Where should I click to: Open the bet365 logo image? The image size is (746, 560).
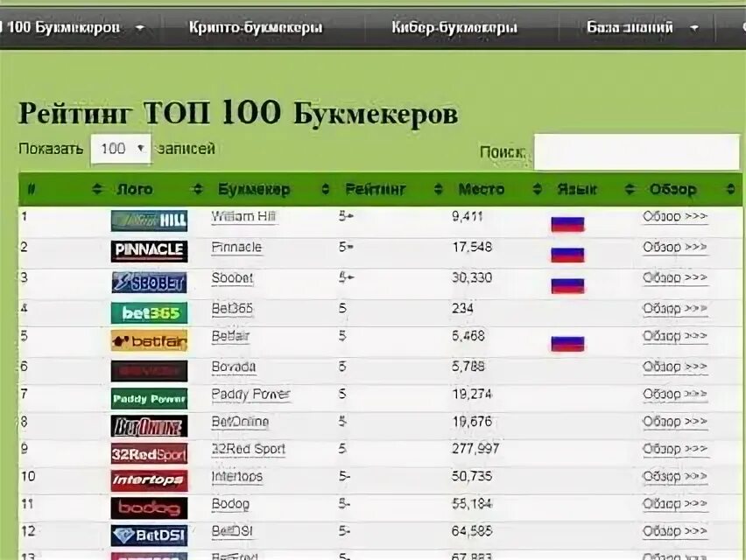(149, 312)
